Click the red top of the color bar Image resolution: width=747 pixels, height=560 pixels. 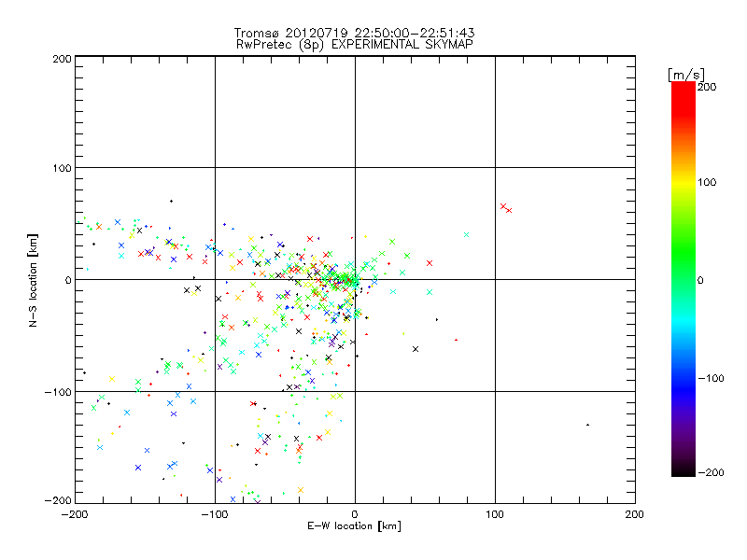coord(683,89)
